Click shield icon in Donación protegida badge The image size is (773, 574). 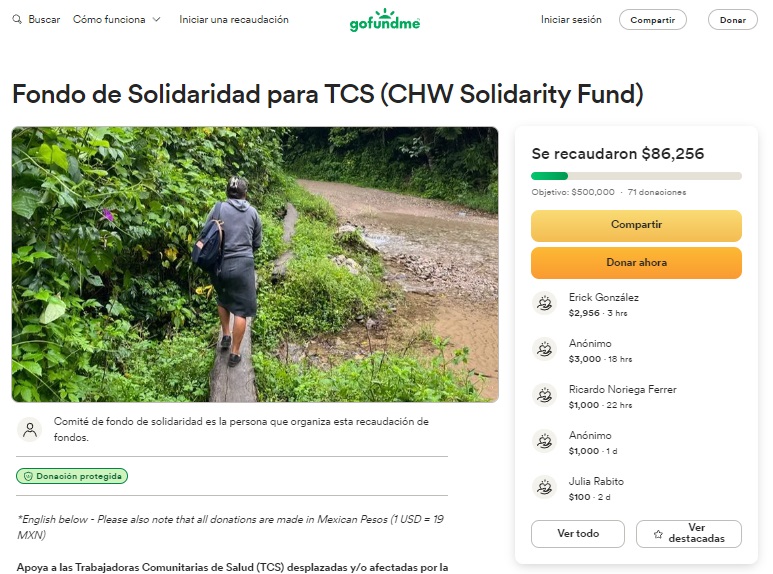28,476
